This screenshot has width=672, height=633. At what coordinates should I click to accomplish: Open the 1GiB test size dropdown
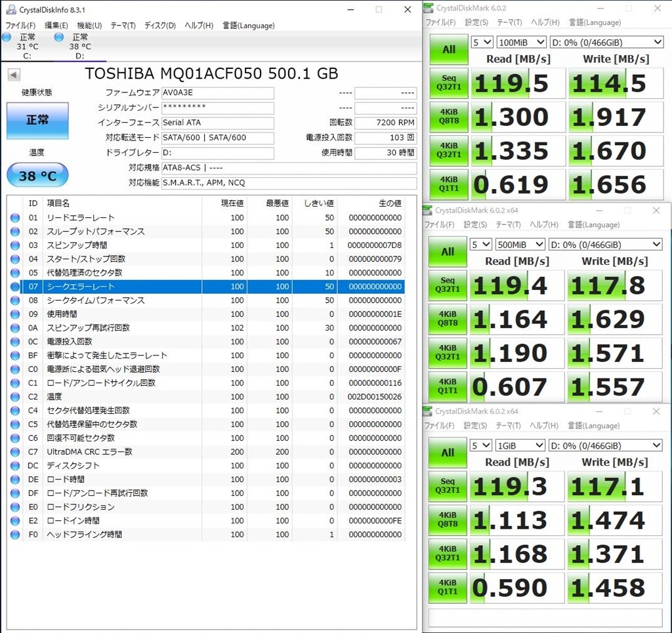point(520,445)
